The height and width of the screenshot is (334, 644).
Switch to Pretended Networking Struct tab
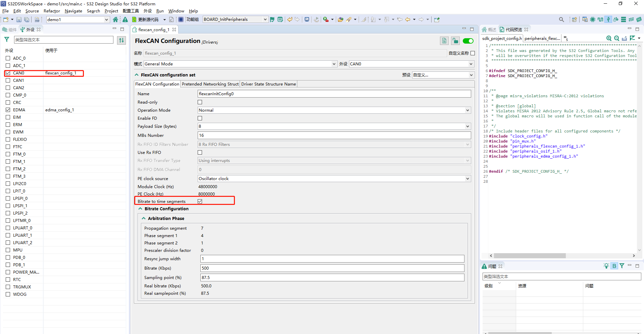[x=210, y=84]
